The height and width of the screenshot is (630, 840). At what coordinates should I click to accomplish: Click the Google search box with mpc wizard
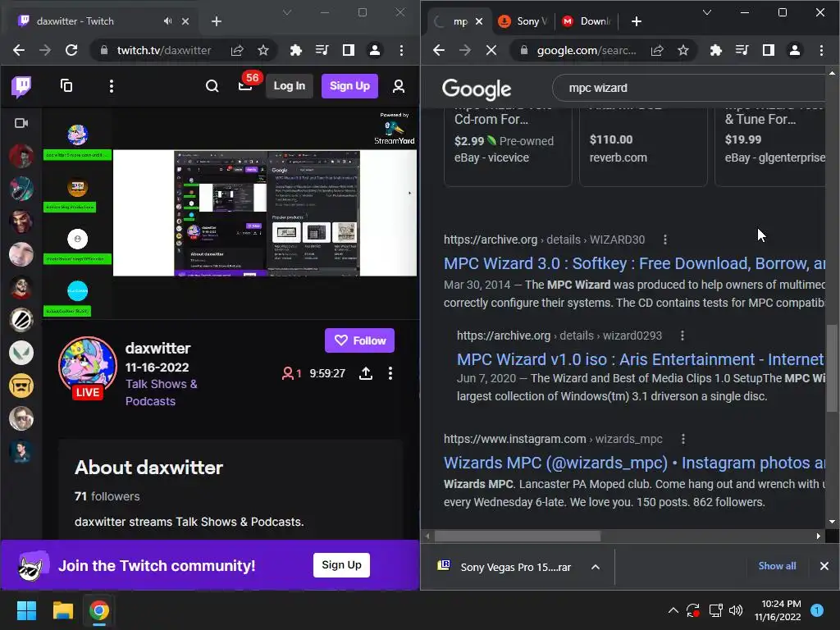[691, 88]
